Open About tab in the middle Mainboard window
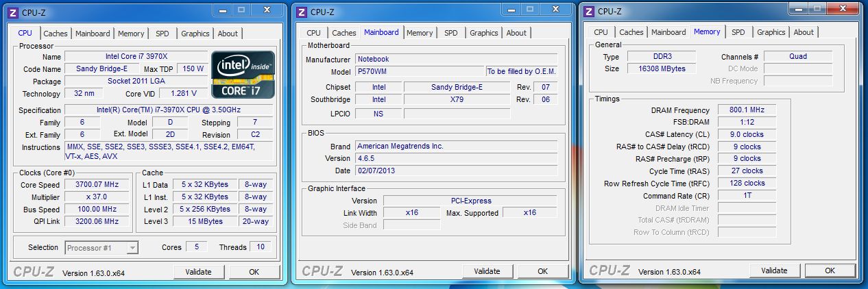868x289 pixels. pos(516,33)
